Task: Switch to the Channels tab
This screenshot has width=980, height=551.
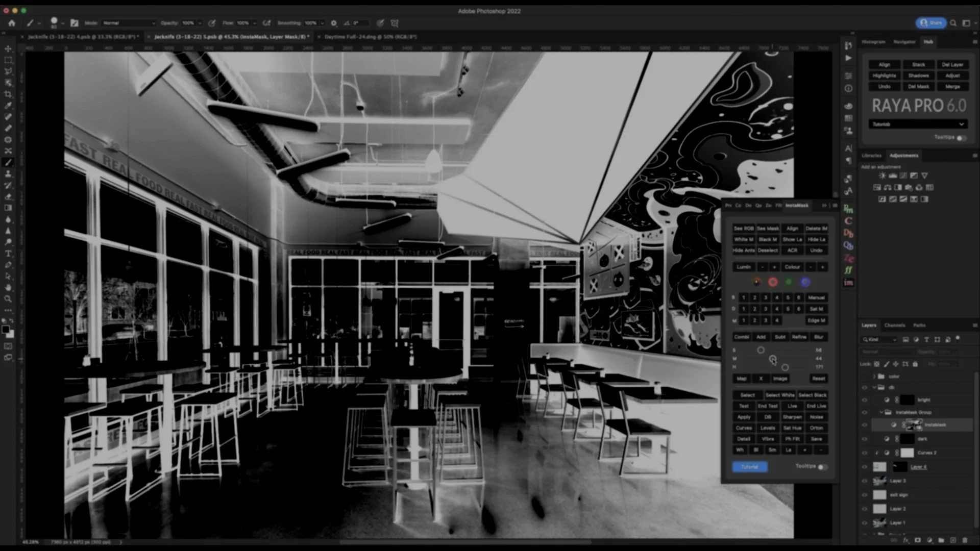Action: tap(895, 325)
